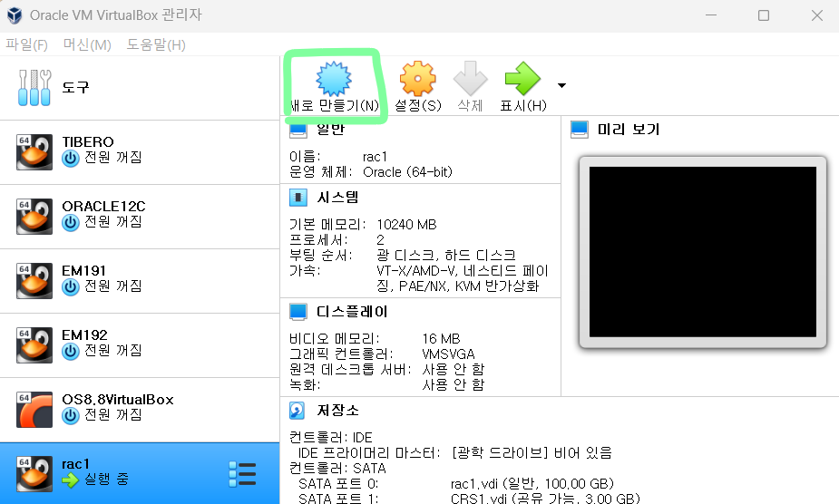Click the EM192 power-off status icon
The width and height of the screenshot is (839, 504).
[71, 352]
